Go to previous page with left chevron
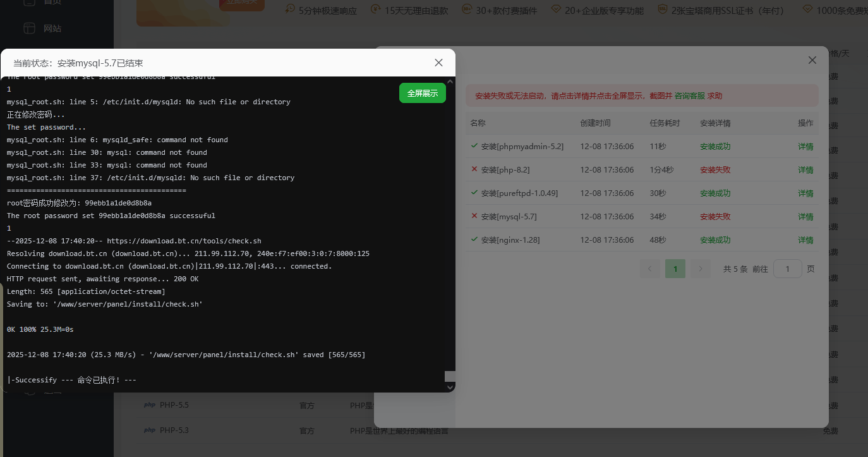The height and width of the screenshot is (457, 868). [649, 269]
